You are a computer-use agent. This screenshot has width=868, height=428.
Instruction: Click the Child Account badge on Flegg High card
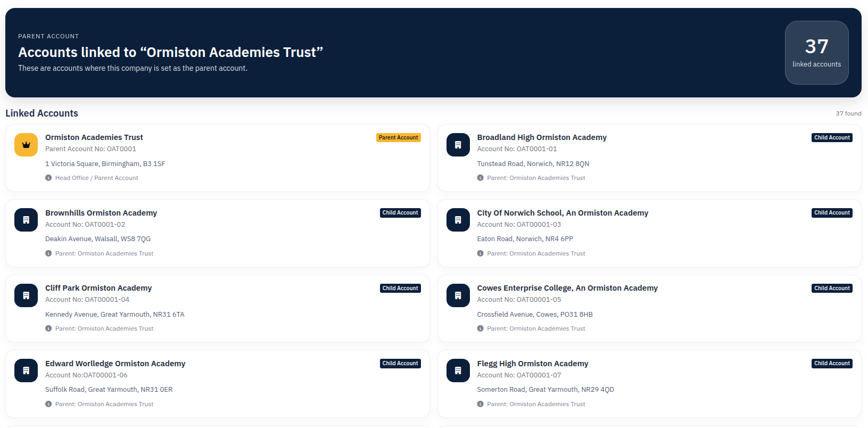[832, 363]
